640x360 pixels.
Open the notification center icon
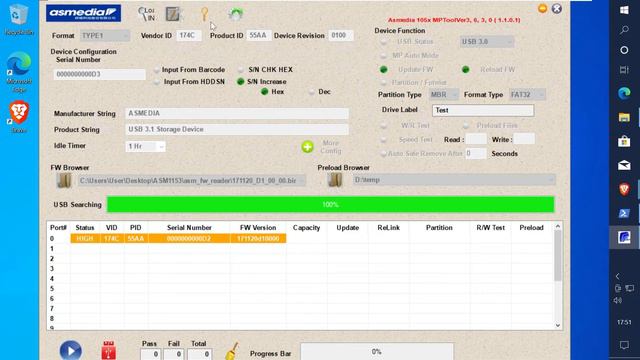tap(624, 345)
